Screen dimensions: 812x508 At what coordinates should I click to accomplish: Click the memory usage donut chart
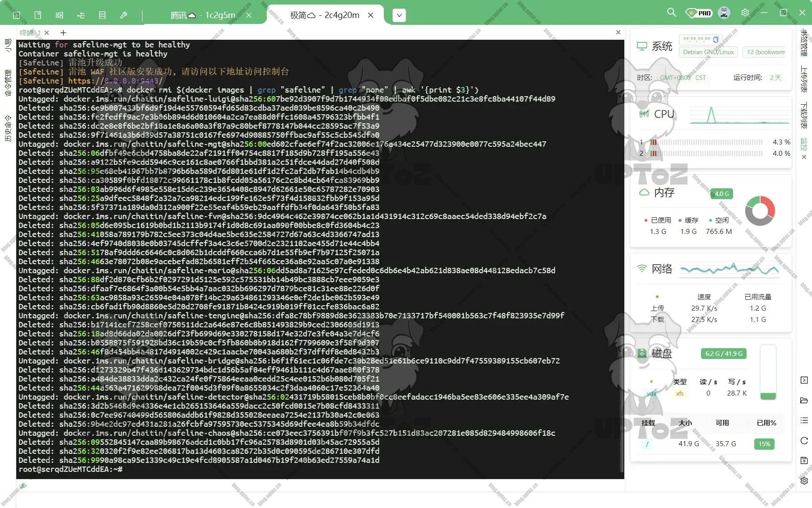(760, 210)
